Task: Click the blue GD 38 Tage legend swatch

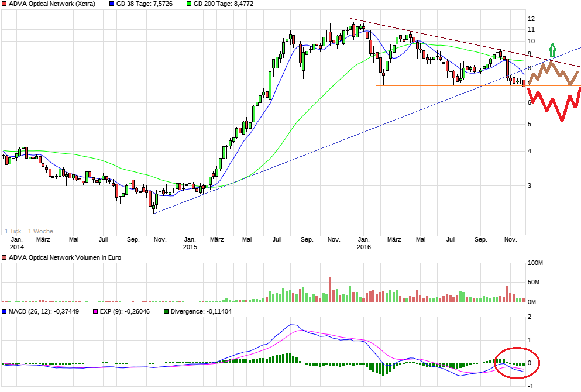Action: tap(112, 4)
